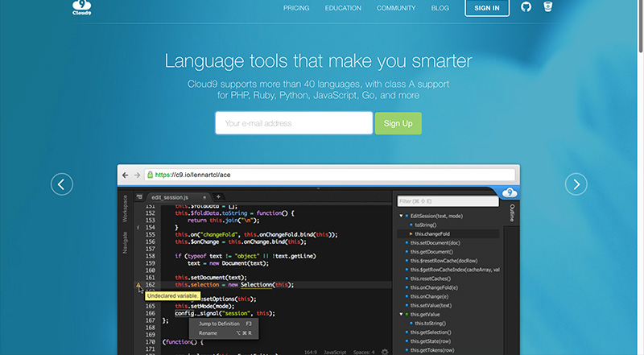Image resolution: width=644 pixels, height=355 pixels.
Task: Click browser forward arrow in mockup
Action: point(137,175)
